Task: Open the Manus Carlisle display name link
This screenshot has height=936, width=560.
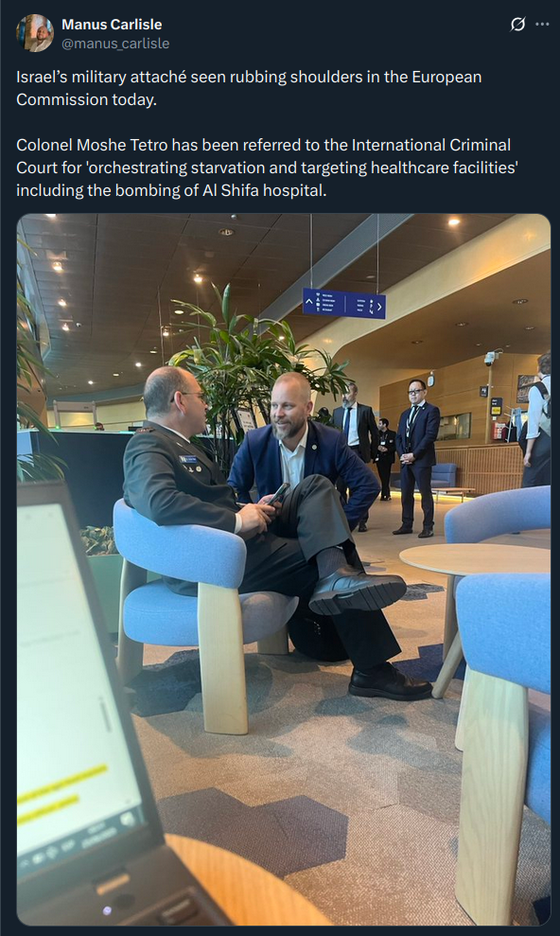Action: coord(112,25)
